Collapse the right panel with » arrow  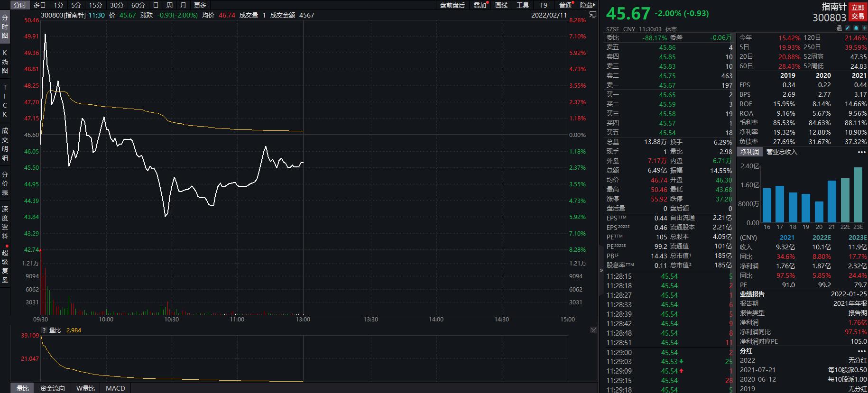coord(601,270)
